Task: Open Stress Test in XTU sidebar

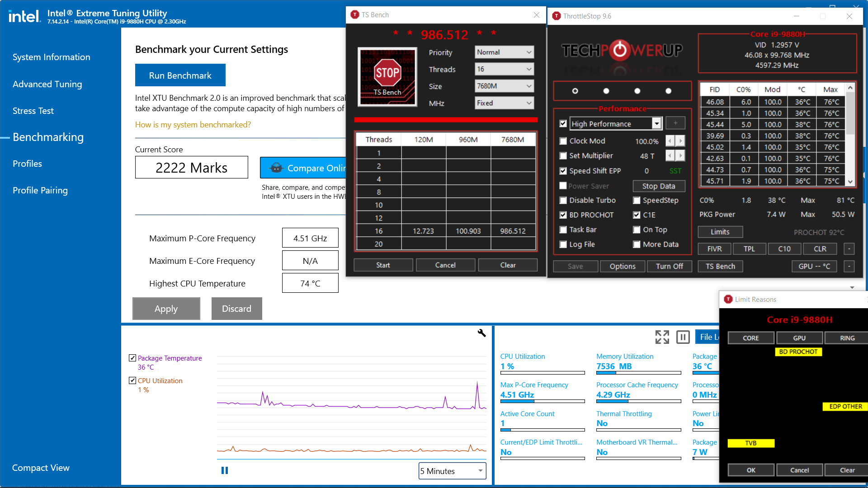Action: tap(33, 111)
